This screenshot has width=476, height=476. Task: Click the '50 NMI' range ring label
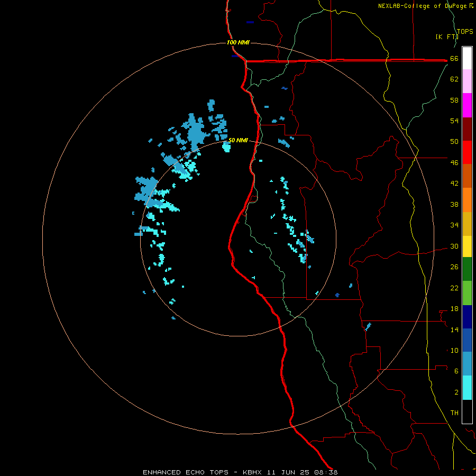[238, 140]
